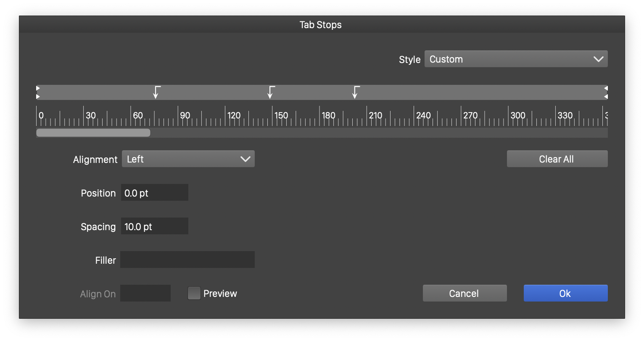The image size is (644, 341).
Task: Click the chevron arrow of the Style dropdown
Action: point(598,59)
